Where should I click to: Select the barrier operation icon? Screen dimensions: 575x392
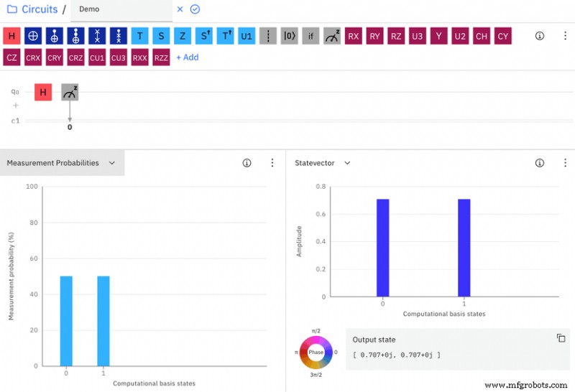pyautogui.click(x=268, y=36)
